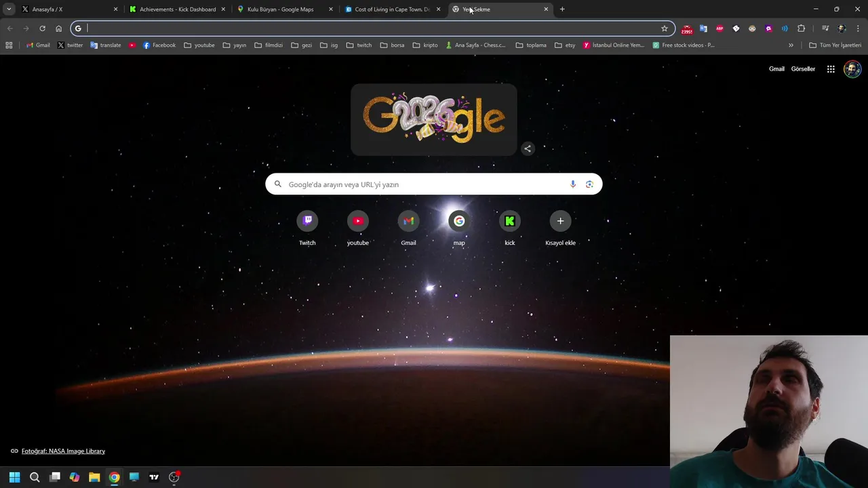Open TradingView from the taskbar

click(154, 477)
